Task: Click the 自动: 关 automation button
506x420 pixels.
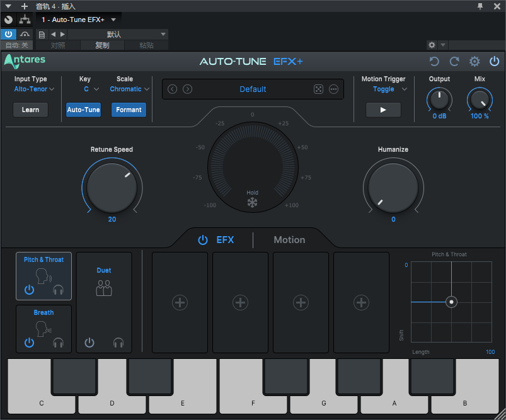Action: (17, 45)
